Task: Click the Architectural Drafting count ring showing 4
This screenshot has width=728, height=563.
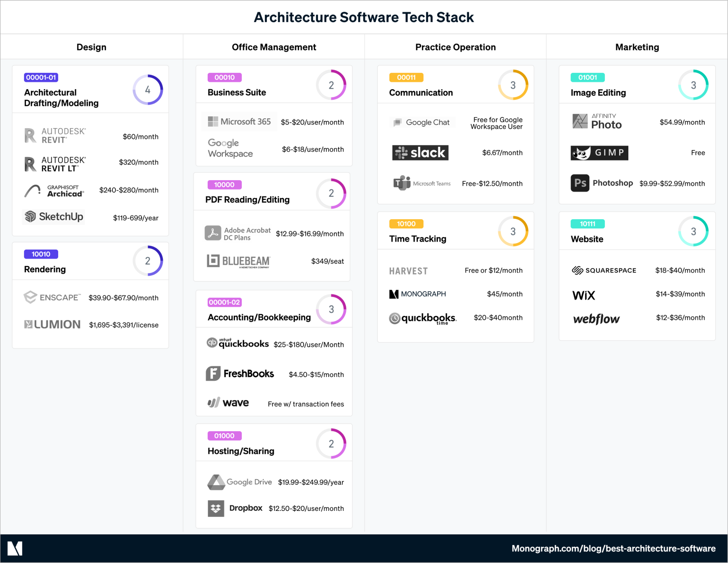Action: [x=148, y=90]
